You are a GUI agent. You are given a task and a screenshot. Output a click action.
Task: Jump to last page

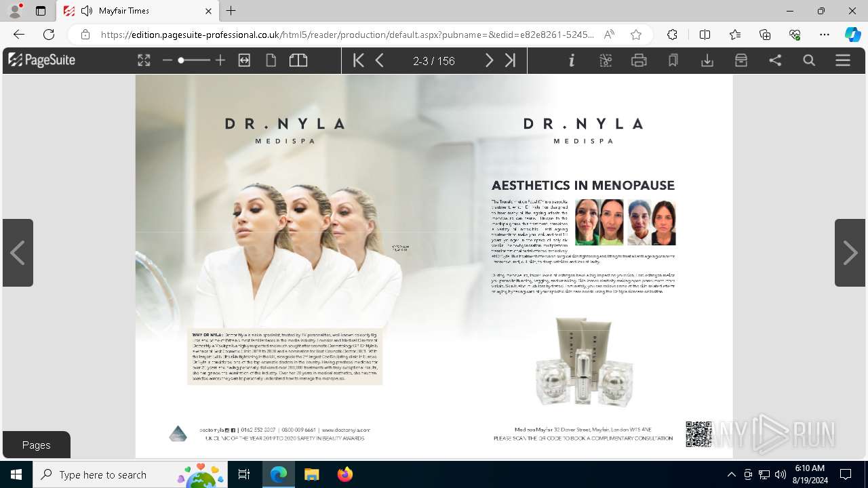point(510,60)
